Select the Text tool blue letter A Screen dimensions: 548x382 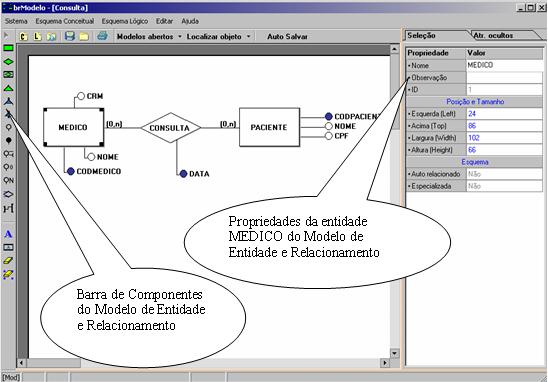8,234
